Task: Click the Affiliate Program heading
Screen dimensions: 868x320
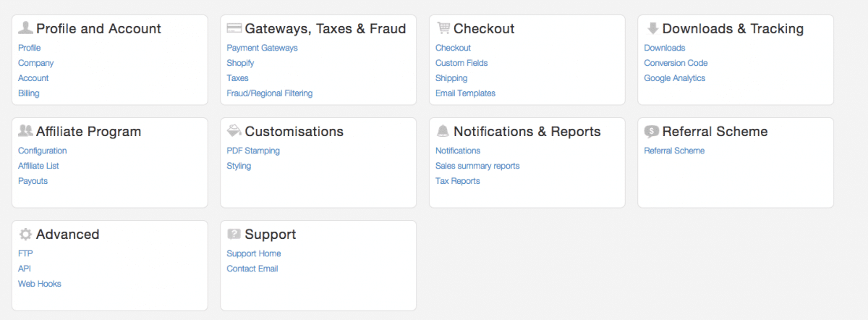Action: [89, 132]
